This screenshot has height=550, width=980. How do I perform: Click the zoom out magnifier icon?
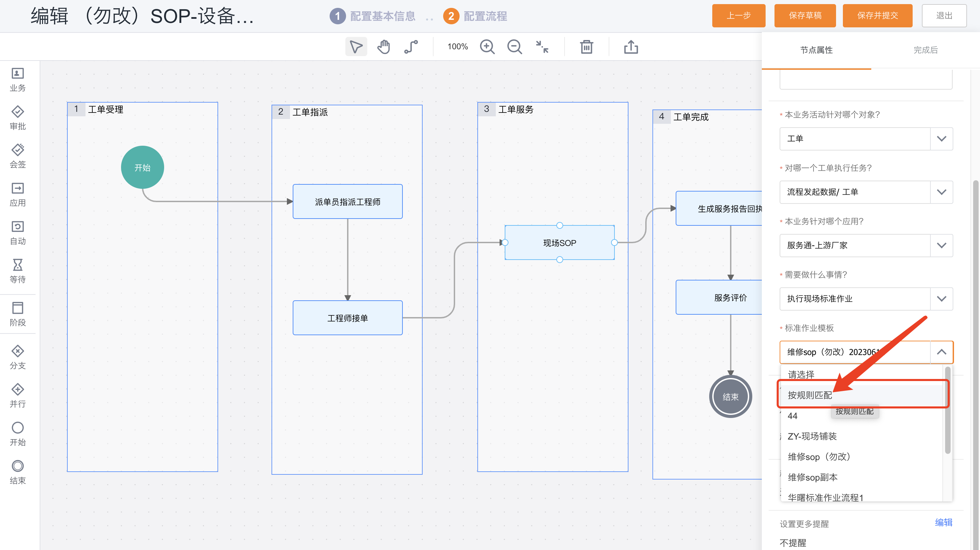pos(514,47)
